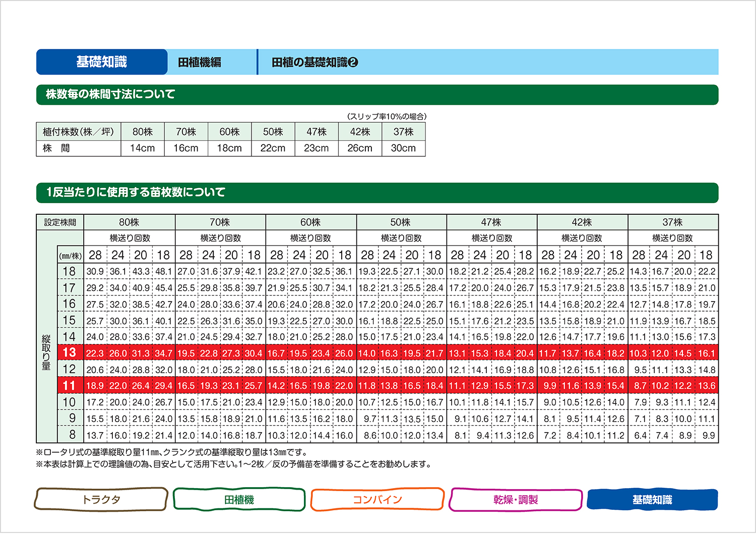
Task: Click the 80株 cell in the spacing table
Action: point(143,132)
